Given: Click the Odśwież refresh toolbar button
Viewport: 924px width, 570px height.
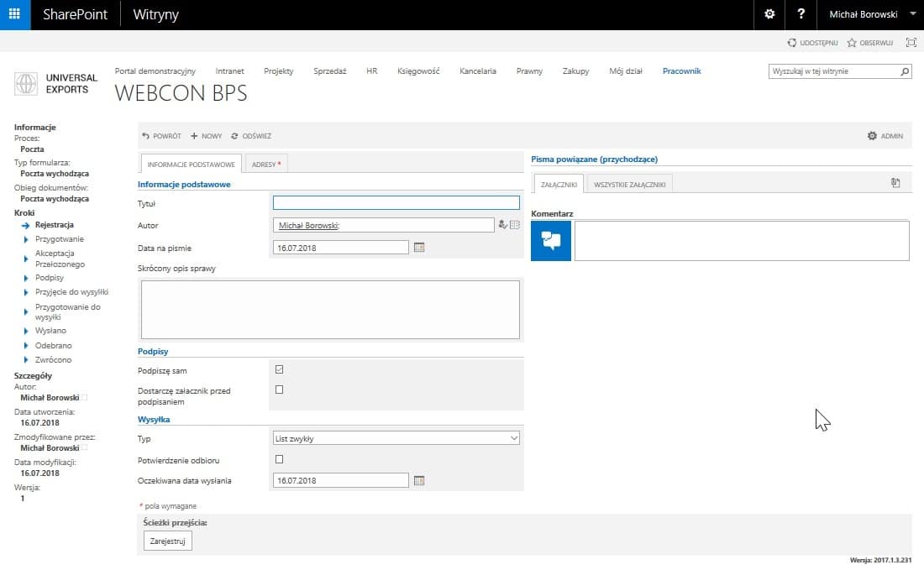Looking at the screenshot, I should tap(251, 136).
